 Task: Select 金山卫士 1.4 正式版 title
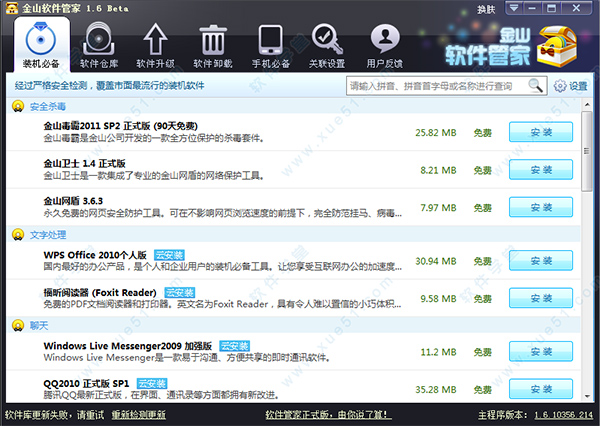click(x=85, y=163)
